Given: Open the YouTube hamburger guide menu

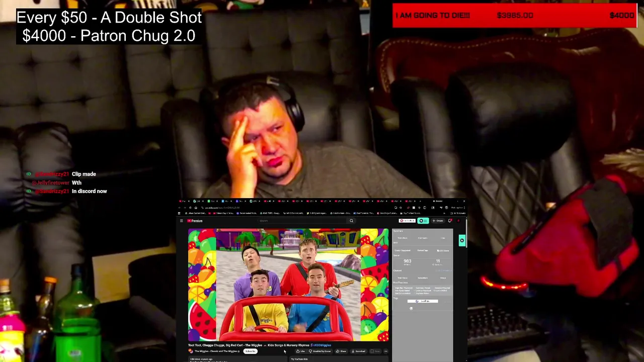Looking at the screenshot, I should coord(181,221).
